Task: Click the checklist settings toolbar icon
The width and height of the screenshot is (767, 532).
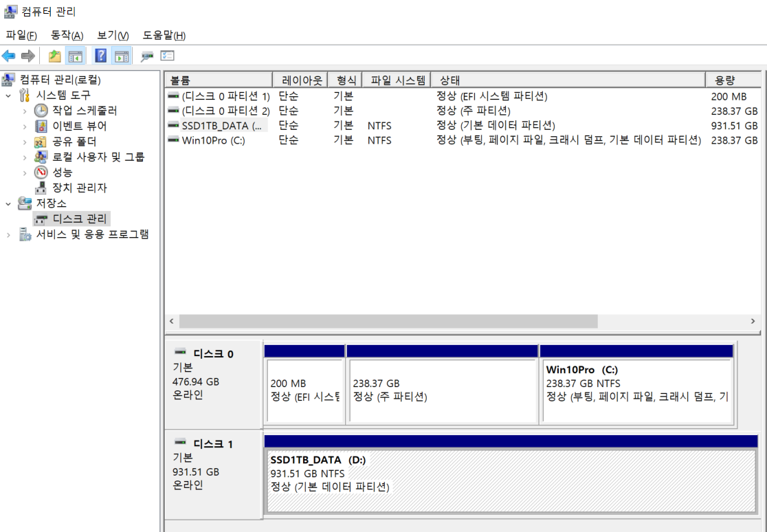Action: 168,56
